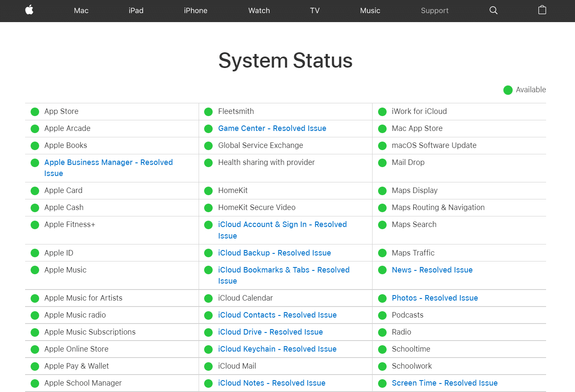Click the shopping bag icon
The height and width of the screenshot is (392, 575).
[x=542, y=10]
